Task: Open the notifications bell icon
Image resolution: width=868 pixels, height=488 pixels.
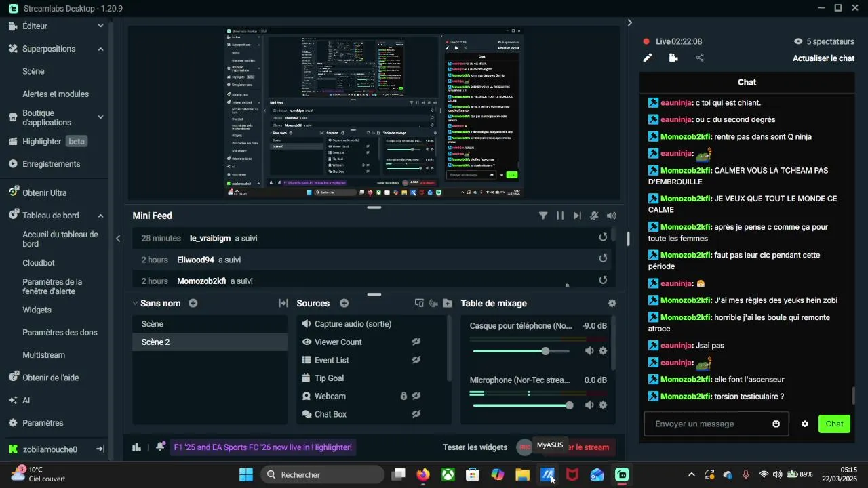Action: click(x=160, y=447)
